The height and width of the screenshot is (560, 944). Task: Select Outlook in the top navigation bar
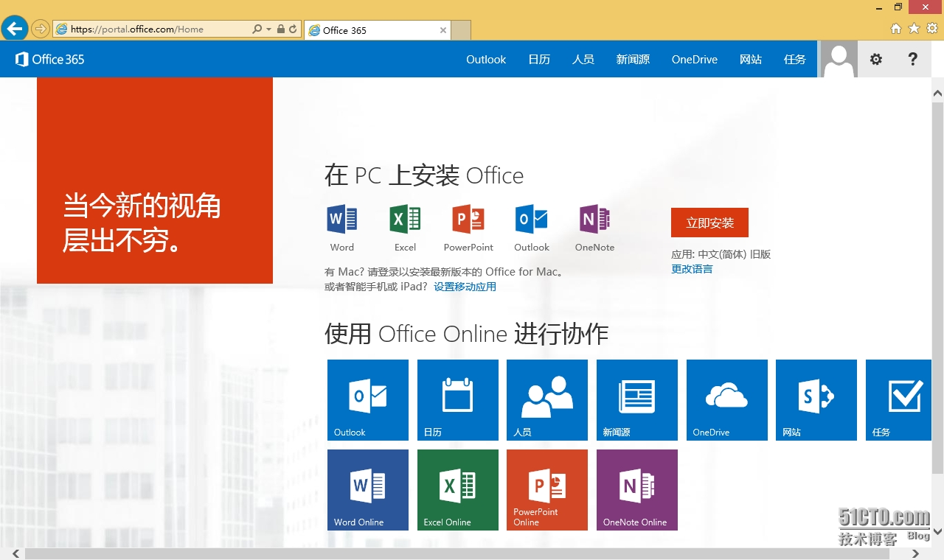(486, 60)
